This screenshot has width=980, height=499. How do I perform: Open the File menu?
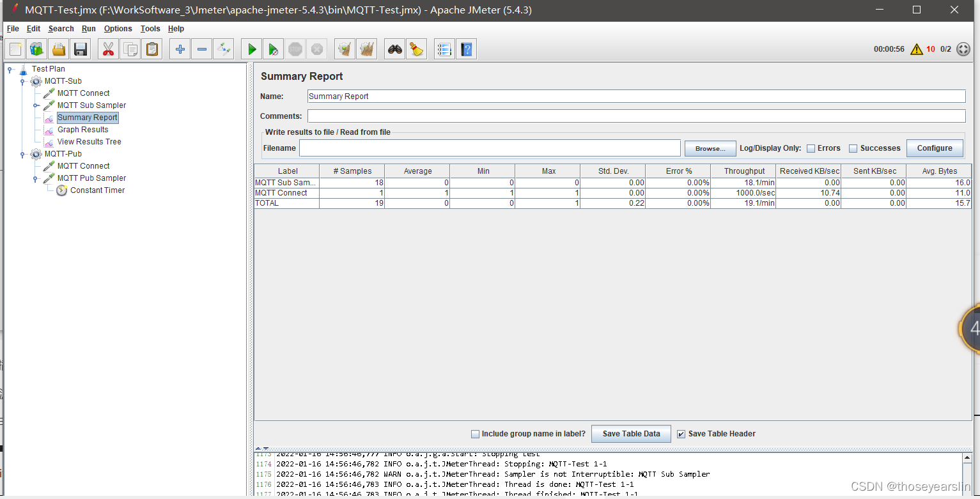(x=13, y=29)
